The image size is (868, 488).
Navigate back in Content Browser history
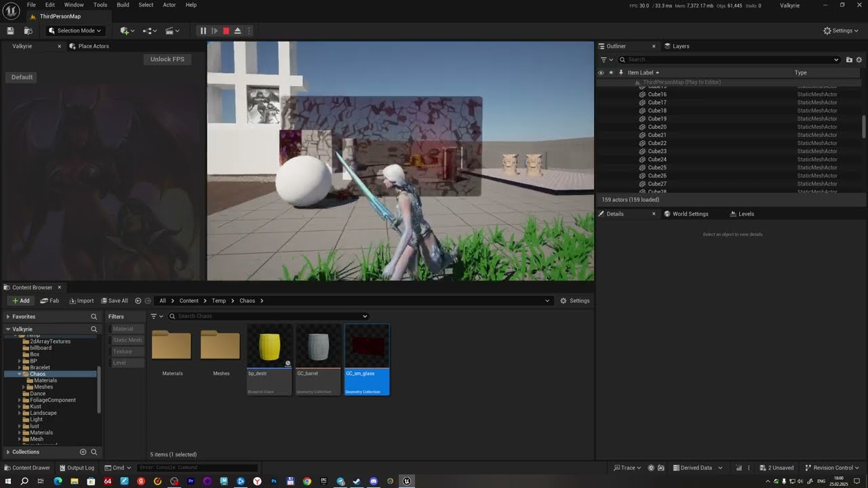pos(138,301)
